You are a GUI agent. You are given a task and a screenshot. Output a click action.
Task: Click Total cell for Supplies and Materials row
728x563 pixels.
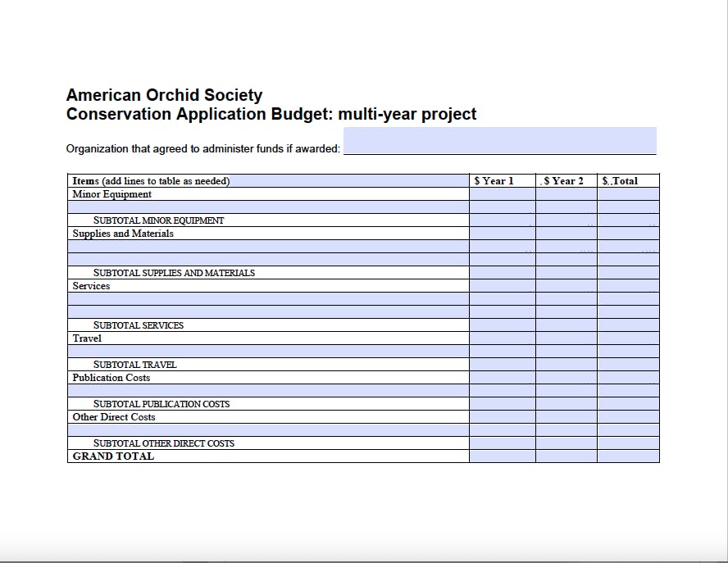click(629, 234)
